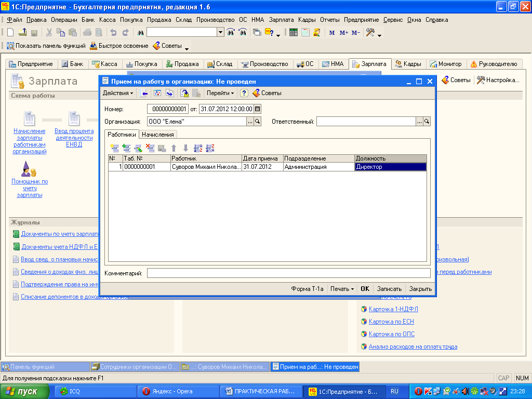Click the copy row icon with green plus
Screen dimensions: 532x399
pos(126,148)
